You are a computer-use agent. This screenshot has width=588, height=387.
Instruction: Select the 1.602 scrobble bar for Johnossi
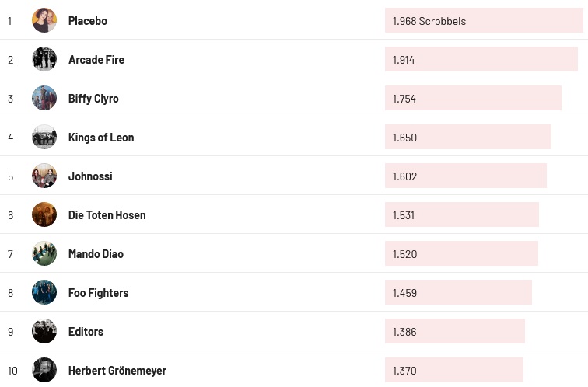pos(465,176)
